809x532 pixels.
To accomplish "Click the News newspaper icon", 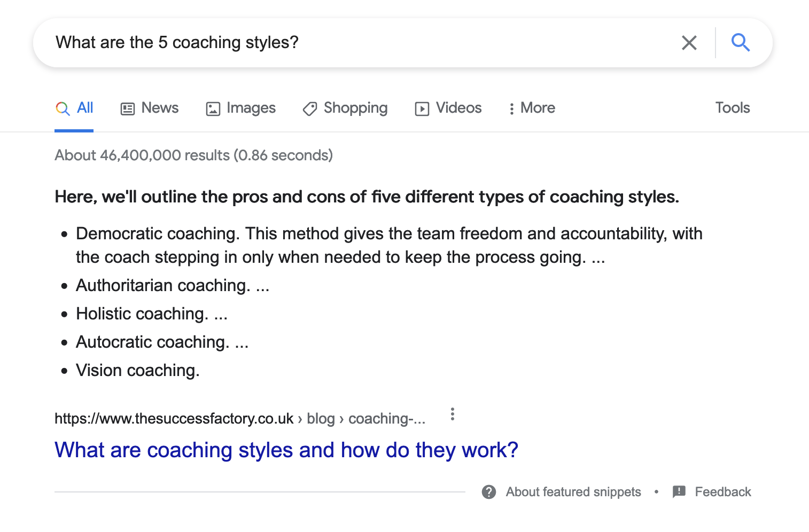I will (128, 109).
